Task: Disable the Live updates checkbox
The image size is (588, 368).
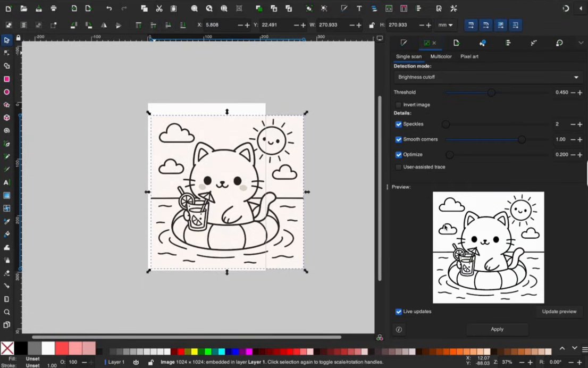Action: [x=398, y=312]
